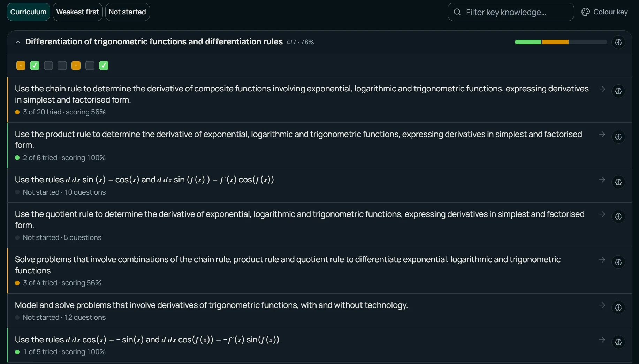639x364 pixels.
Task: Collapse the Differentiation of trigonometric functions section
Action: pyautogui.click(x=18, y=42)
